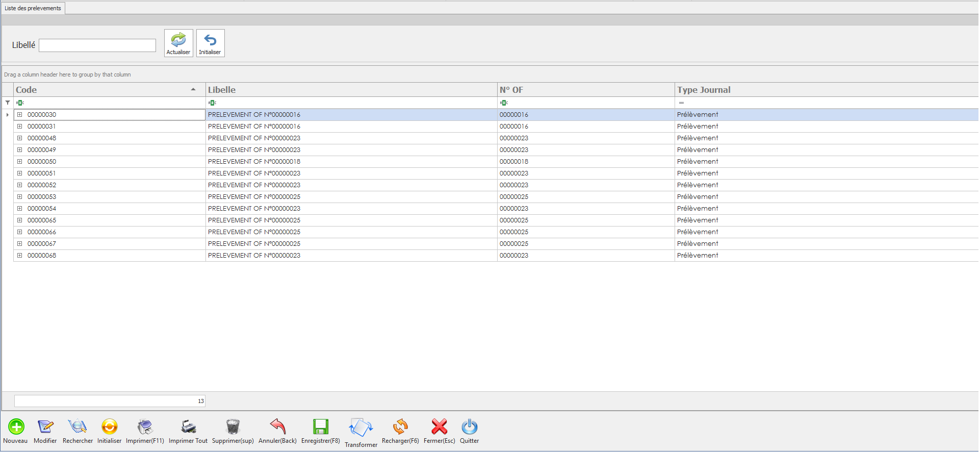This screenshot has width=980, height=452.
Task: Click Imprimer(F11) printer icon
Action: coord(145,427)
